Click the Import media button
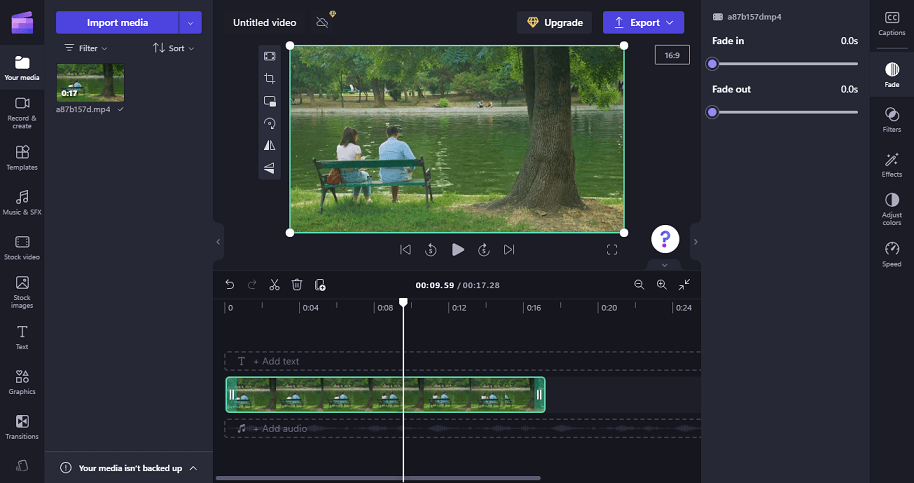 [117, 23]
